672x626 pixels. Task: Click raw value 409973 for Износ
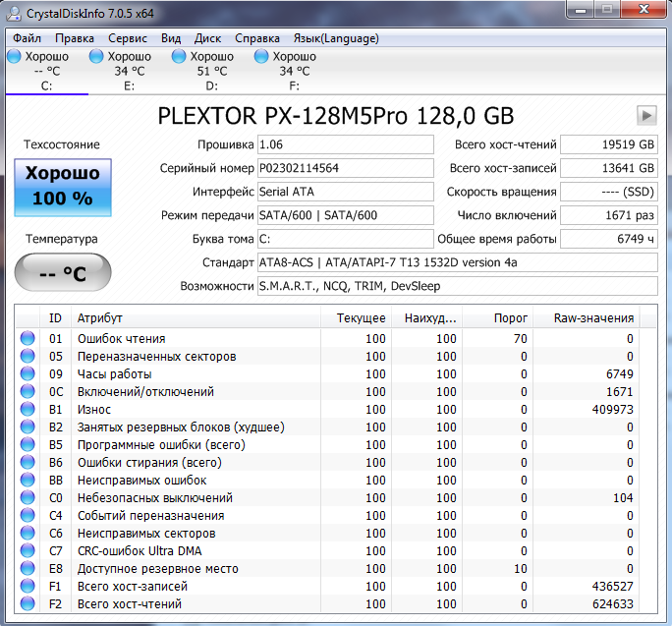pos(612,410)
